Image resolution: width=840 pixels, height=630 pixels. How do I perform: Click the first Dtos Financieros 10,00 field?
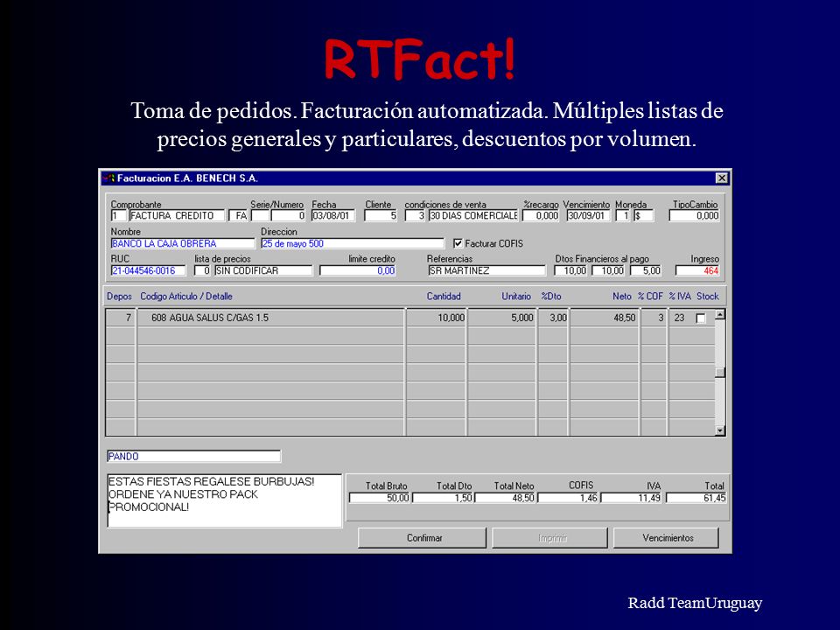click(570, 270)
